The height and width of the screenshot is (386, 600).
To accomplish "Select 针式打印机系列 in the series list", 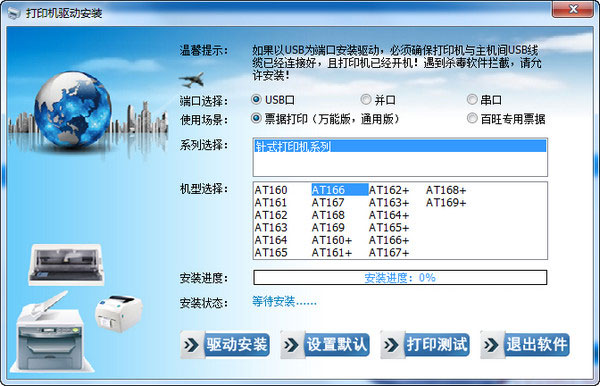I will click(400, 146).
